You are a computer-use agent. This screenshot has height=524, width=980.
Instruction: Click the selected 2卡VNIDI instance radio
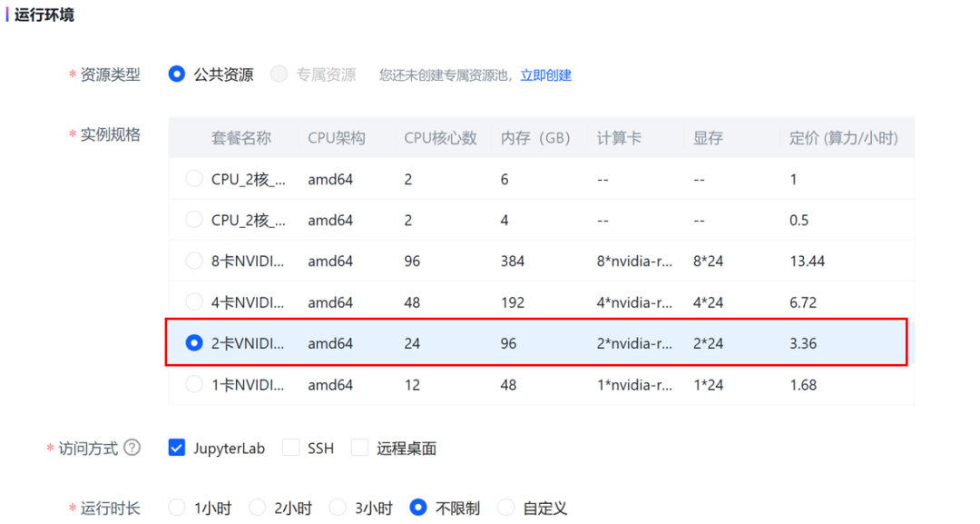click(193, 343)
